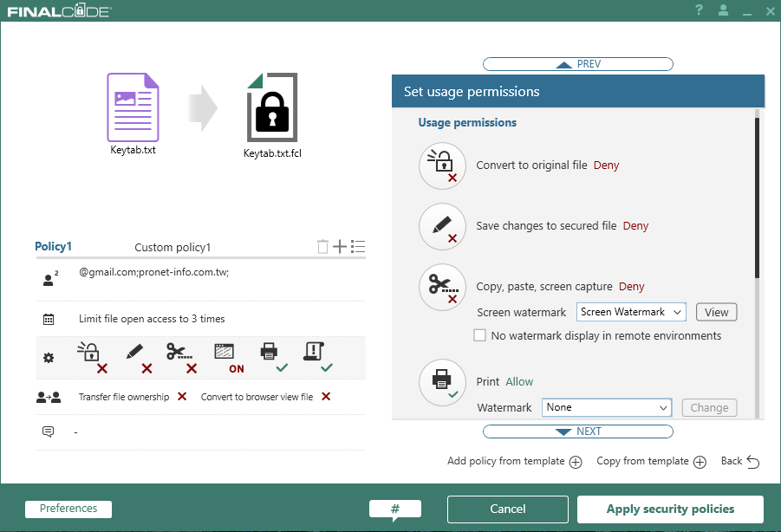
Task: Click the scissors Copy, paste, screen capture icon
Action: pyautogui.click(x=442, y=287)
